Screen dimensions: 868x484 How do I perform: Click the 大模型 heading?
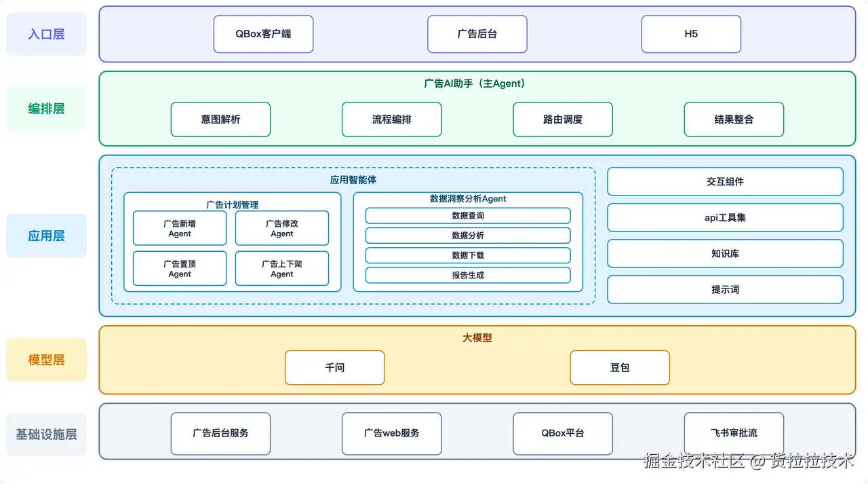(x=477, y=337)
